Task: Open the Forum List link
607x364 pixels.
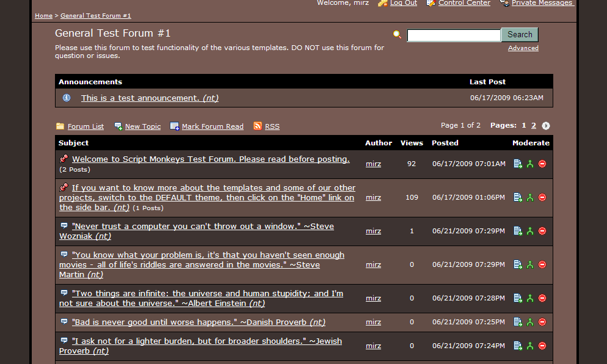Action: (85, 126)
